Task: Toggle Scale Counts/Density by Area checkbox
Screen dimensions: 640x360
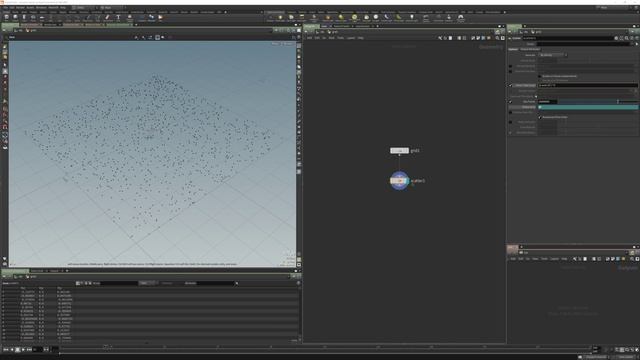Action: click(x=540, y=76)
